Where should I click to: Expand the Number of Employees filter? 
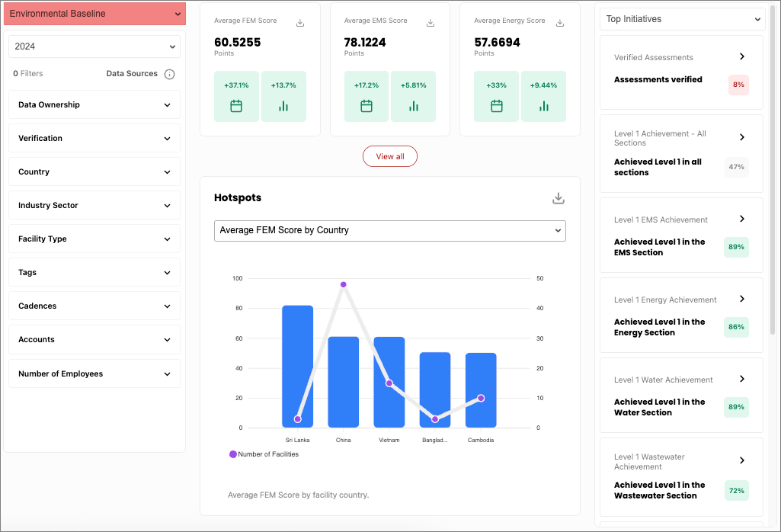pos(94,373)
